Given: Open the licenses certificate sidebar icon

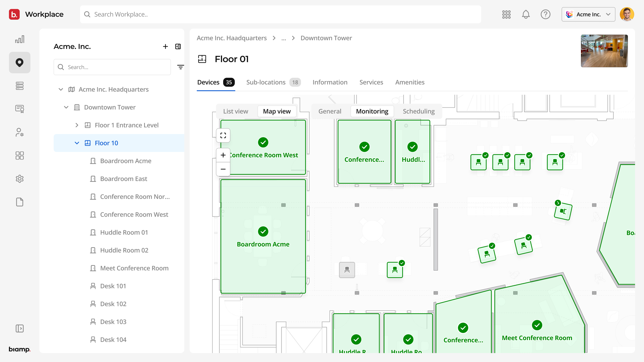Looking at the screenshot, I should (x=19, y=109).
